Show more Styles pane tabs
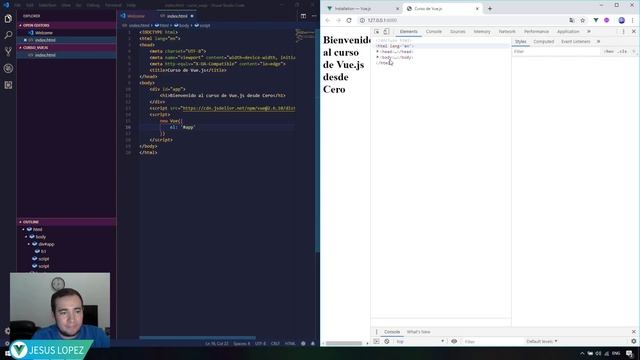Viewport: 640px width, 360px height. click(x=598, y=42)
